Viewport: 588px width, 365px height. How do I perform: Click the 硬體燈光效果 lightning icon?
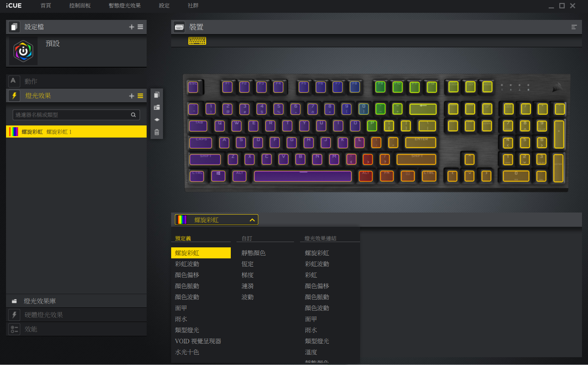pos(14,315)
